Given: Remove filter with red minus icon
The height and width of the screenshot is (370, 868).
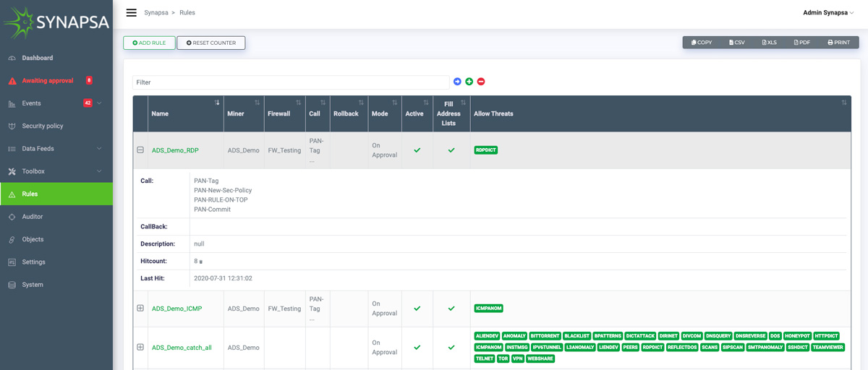Looking at the screenshot, I should (481, 82).
